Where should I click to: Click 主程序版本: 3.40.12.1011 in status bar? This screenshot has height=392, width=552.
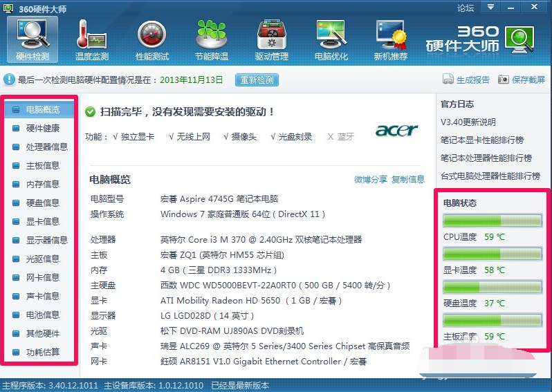tap(50, 385)
